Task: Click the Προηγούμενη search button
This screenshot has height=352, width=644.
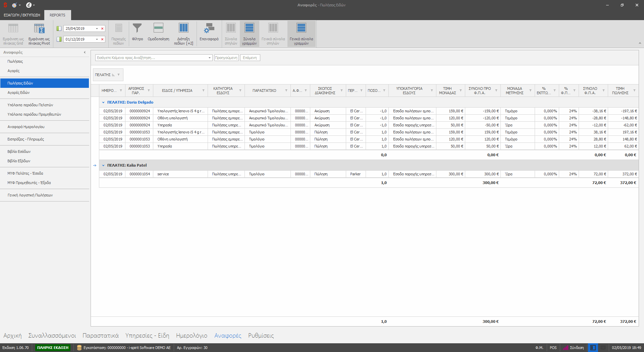Action: click(x=226, y=58)
